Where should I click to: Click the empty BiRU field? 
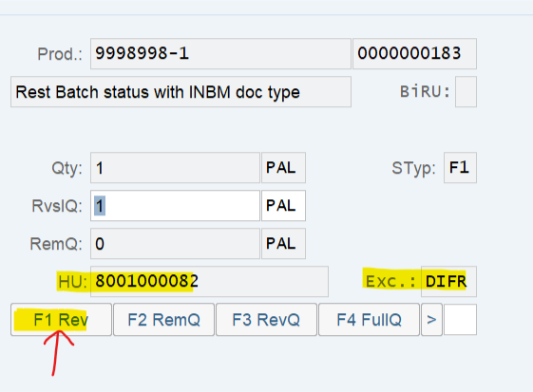(466, 92)
